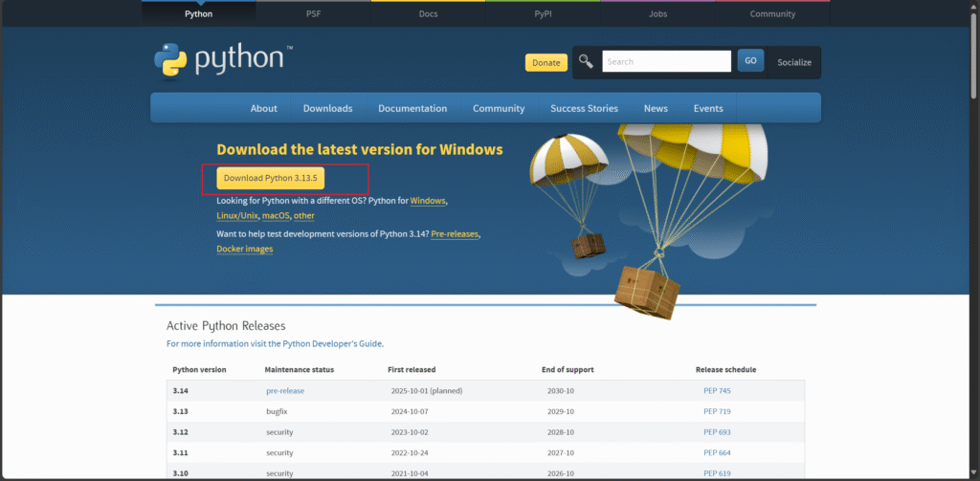Click the 'bugfix' maintenance status cell
Screen dimensions: 980x481
(277, 411)
